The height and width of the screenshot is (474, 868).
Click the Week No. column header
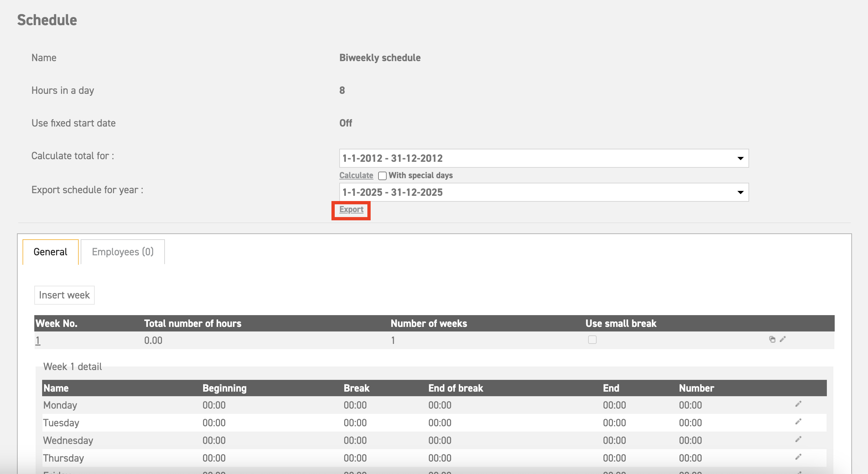click(x=56, y=324)
